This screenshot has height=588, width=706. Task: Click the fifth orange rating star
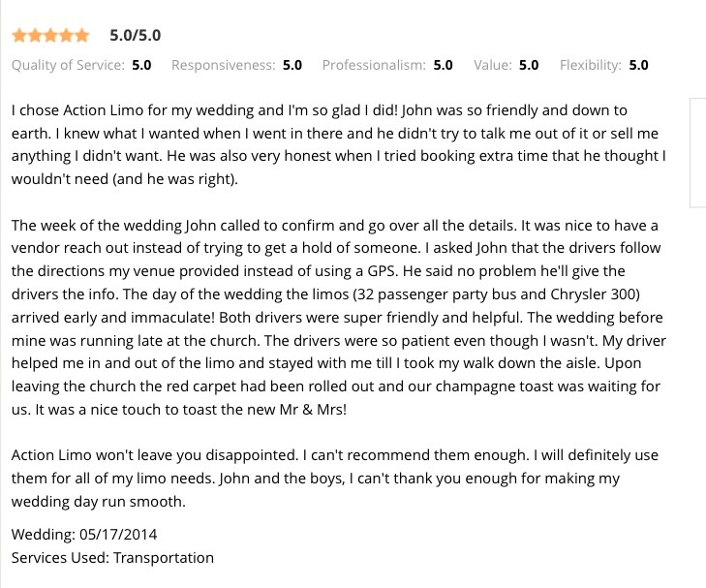(x=81, y=35)
